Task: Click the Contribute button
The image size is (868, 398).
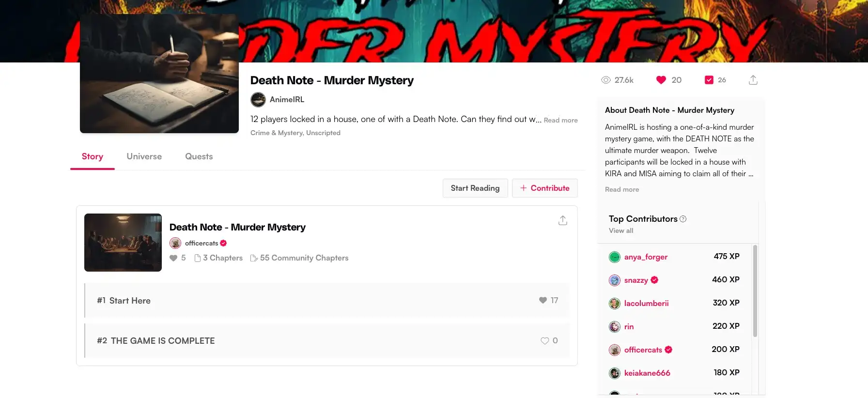Action: coord(544,188)
